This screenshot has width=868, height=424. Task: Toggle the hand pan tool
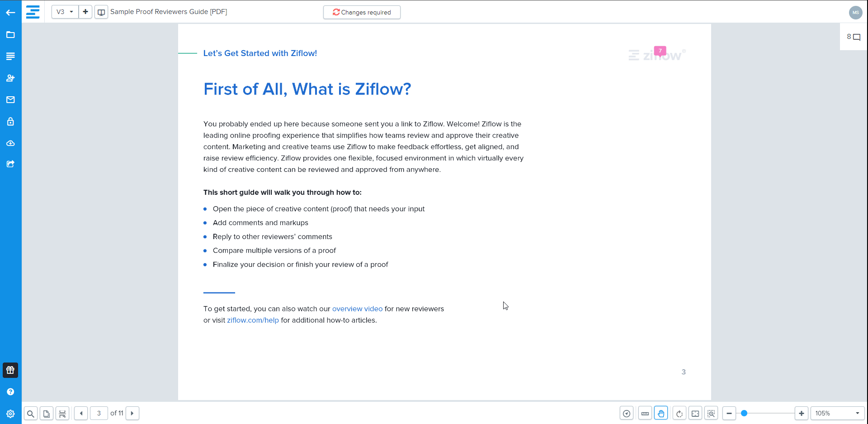point(661,414)
